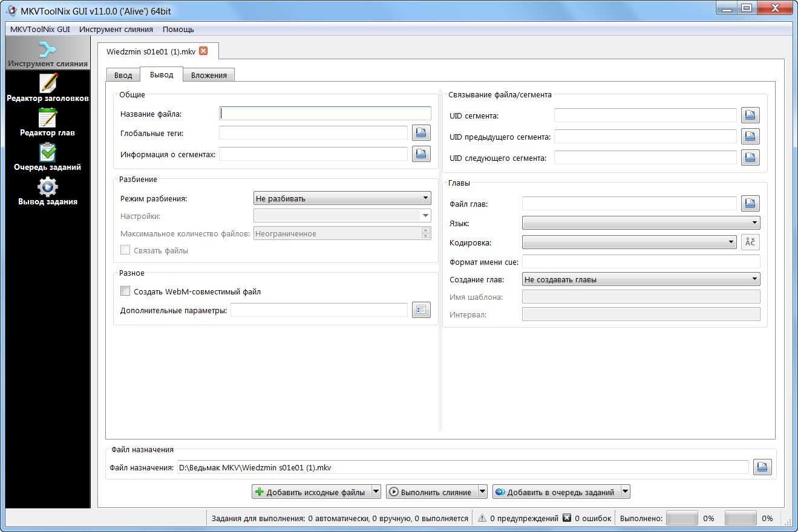Open the Инструмент слияния sidebar tool

pyautogui.click(x=47, y=53)
